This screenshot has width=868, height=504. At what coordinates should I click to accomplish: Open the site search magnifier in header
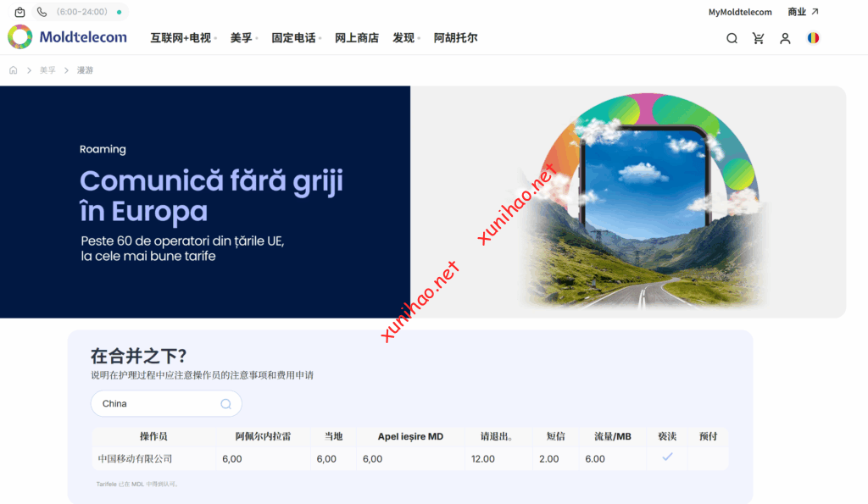click(732, 38)
